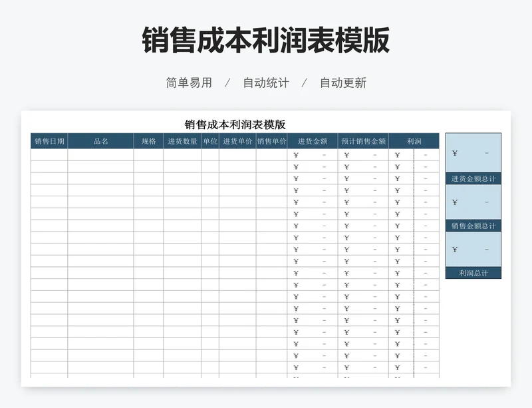Click the 进货金额总计 label

[x=473, y=178]
